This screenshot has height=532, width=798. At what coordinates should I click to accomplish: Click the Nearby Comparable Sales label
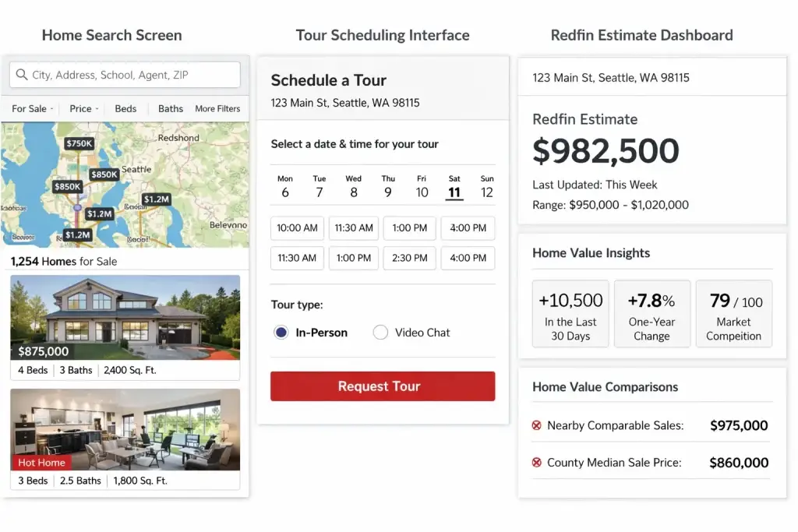(x=616, y=425)
